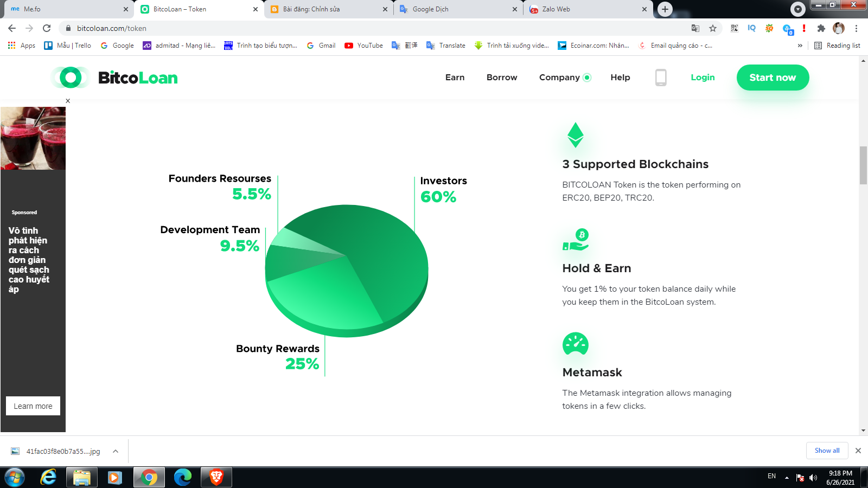Open Brave browser from taskbar
Viewport: 868px width, 488px height.
tap(216, 477)
